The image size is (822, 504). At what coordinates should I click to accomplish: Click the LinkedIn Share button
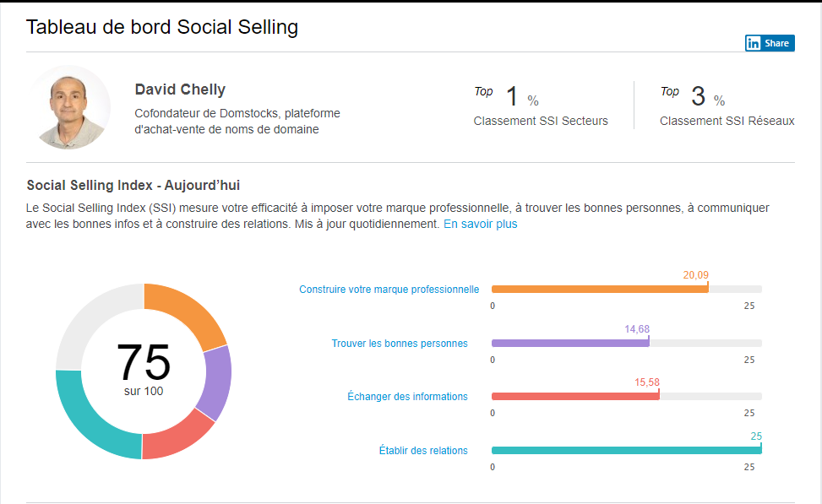769,43
